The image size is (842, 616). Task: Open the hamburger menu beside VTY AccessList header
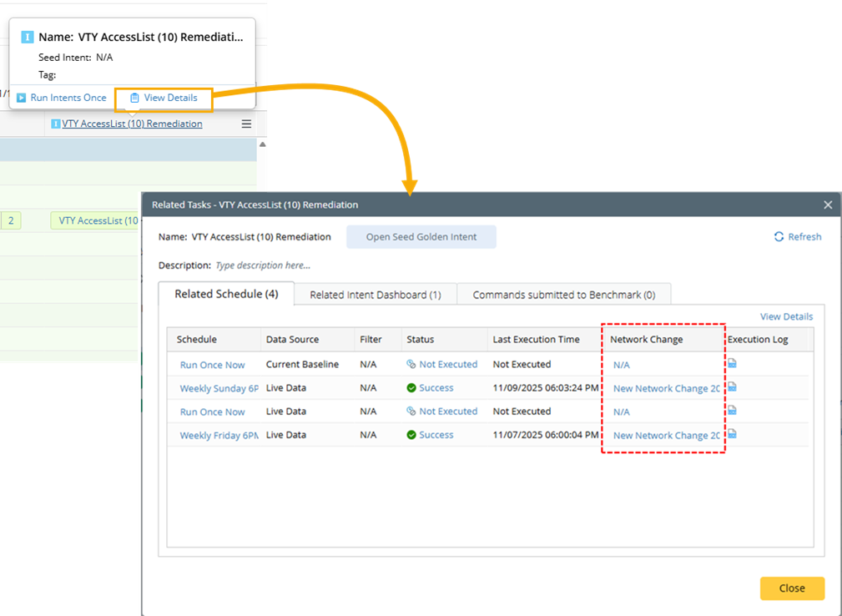click(x=246, y=124)
